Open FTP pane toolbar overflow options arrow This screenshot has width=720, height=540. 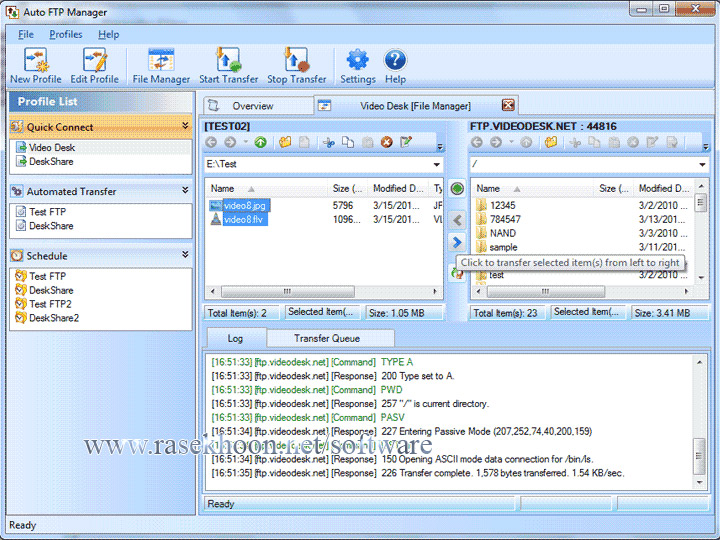pos(706,147)
